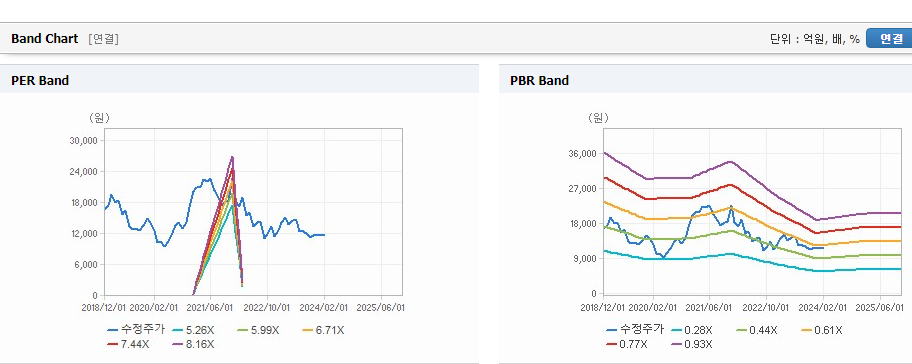Click 2024/02/01 date label in PBR chart

pyautogui.click(x=823, y=307)
